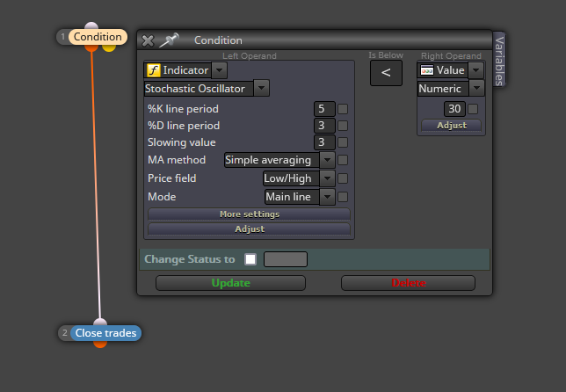Open the Indicator operand type dropdown
The image size is (566, 392).
click(x=219, y=70)
